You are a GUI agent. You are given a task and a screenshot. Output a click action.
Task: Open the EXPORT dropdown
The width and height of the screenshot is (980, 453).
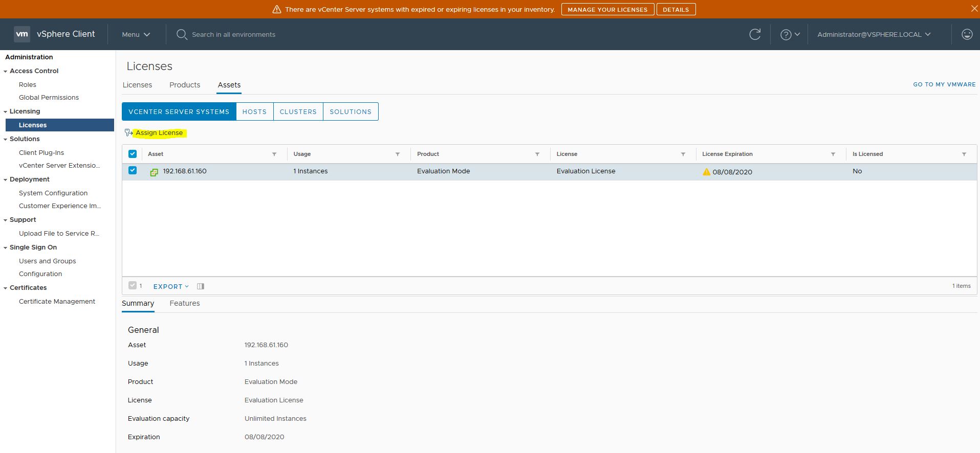point(171,286)
